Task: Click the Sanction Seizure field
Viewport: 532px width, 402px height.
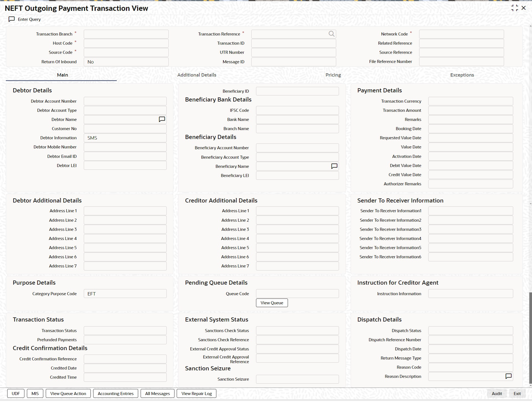Action: (x=297, y=379)
